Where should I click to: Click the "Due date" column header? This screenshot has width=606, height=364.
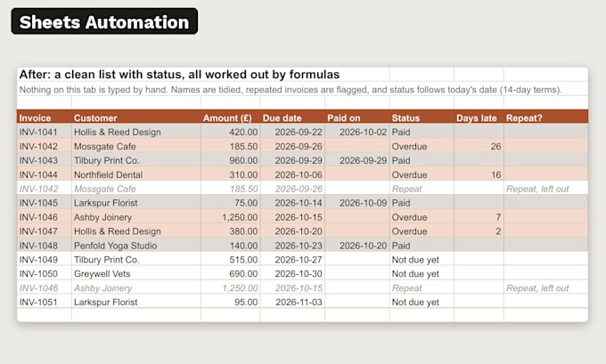(x=283, y=118)
